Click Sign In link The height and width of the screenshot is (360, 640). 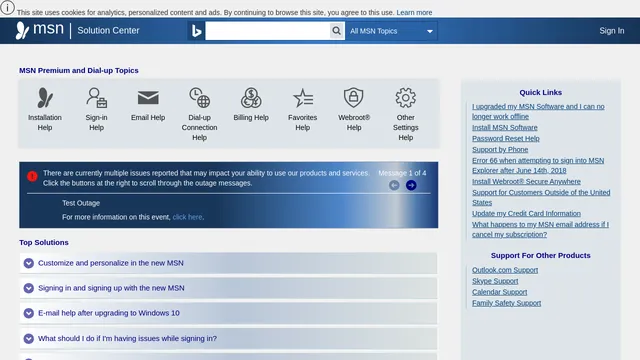(611, 31)
